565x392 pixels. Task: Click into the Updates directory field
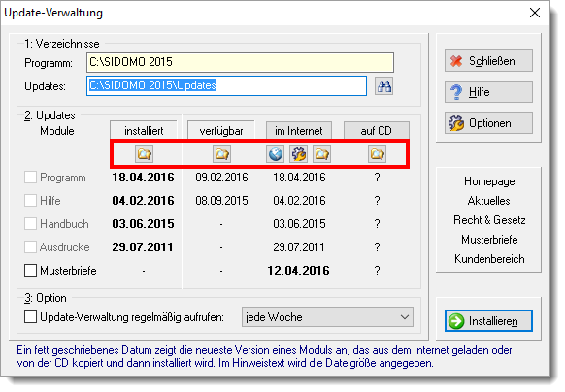pos(226,85)
